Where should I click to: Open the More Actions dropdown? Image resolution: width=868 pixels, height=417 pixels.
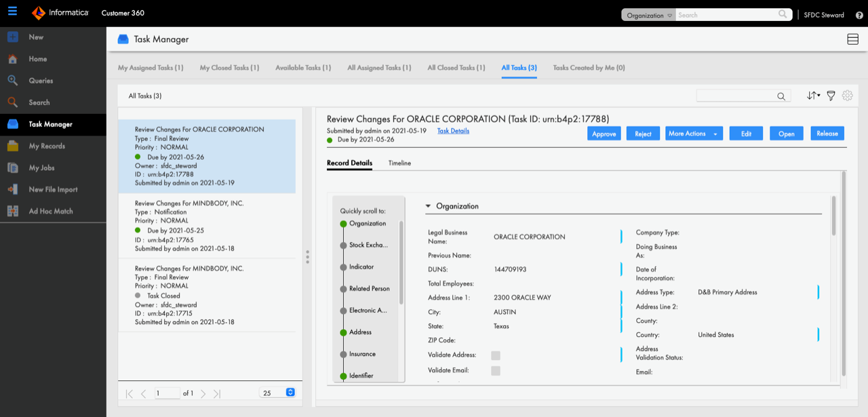coord(694,134)
